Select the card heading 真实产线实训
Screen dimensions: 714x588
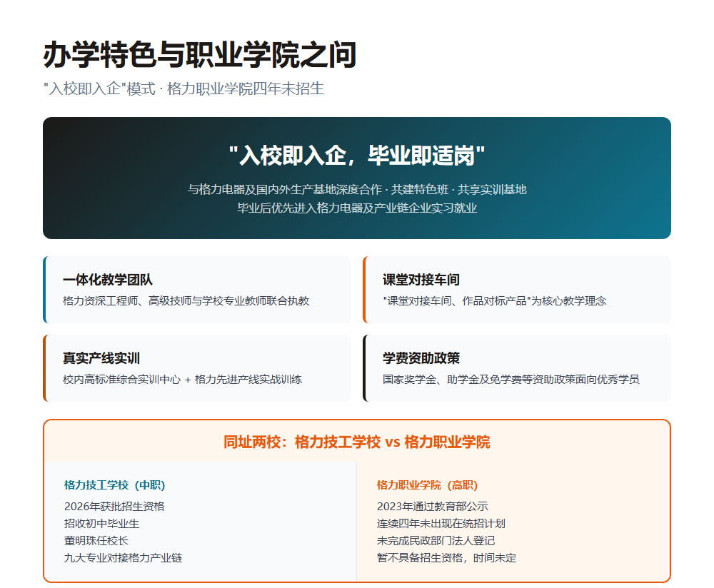point(101,358)
